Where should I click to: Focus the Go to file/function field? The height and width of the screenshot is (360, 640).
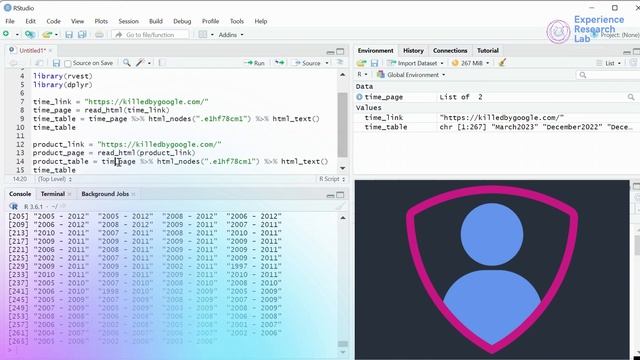pos(150,35)
